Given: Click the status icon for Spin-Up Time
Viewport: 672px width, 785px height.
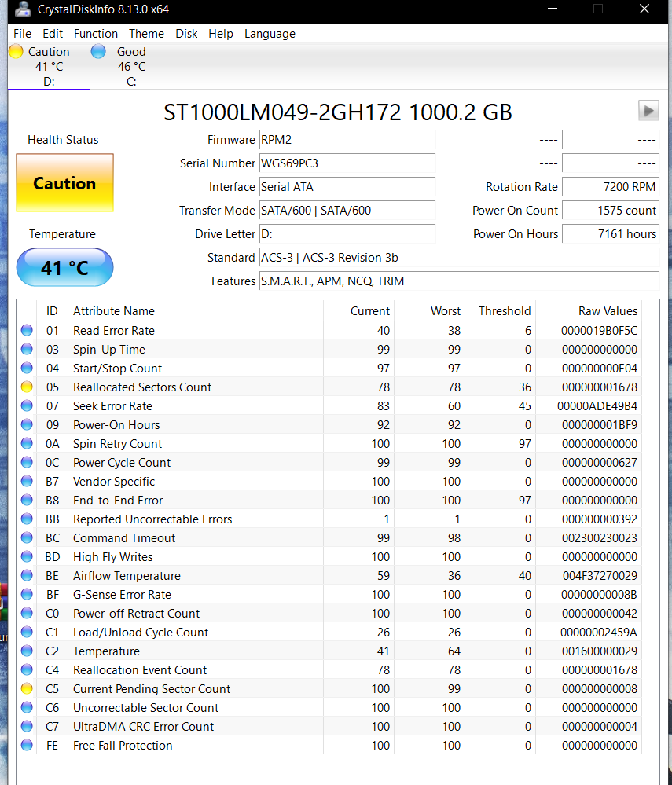Looking at the screenshot, I should [27, 350].
